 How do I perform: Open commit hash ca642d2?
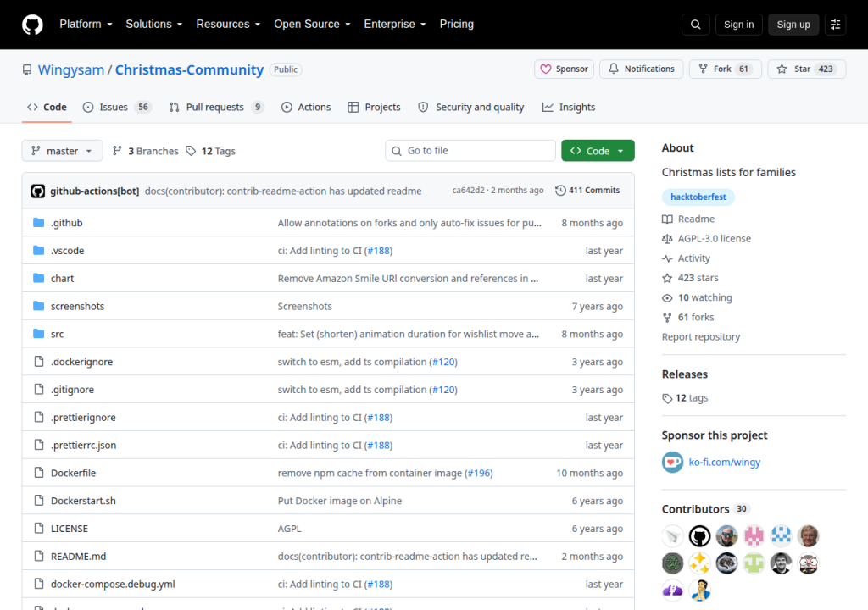click(468, 191)
